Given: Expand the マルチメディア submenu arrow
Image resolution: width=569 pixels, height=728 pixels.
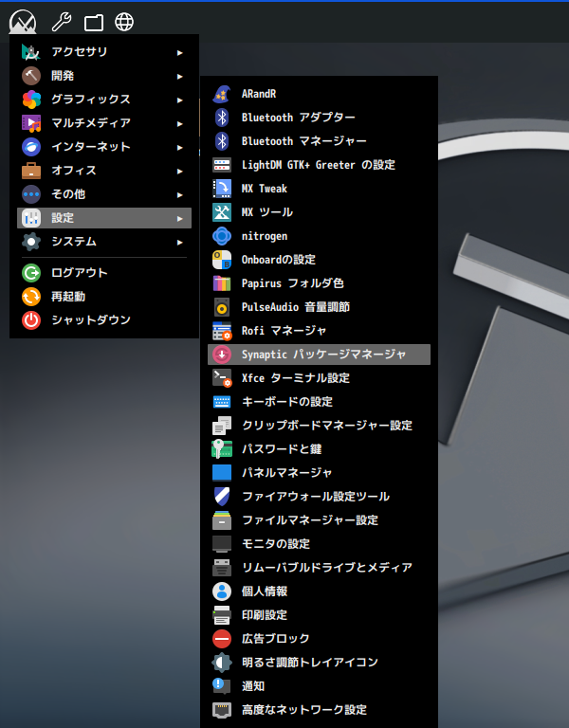Looking at the screenshot, I should click(x=180, y=123).
